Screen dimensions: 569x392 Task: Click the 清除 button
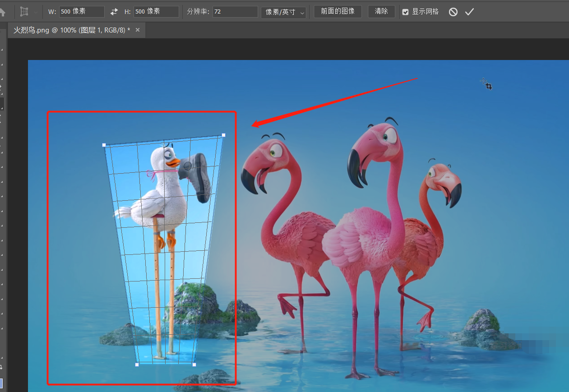pyautogui.click(x=381, y=11)
